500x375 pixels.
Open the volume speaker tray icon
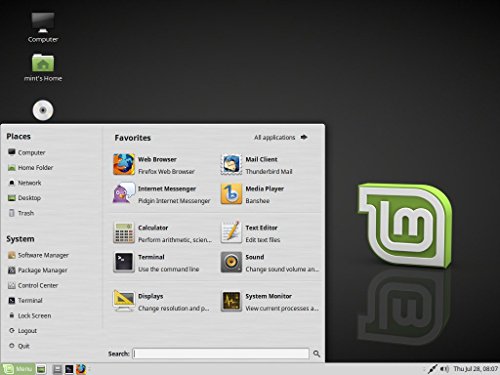(444, 369)
